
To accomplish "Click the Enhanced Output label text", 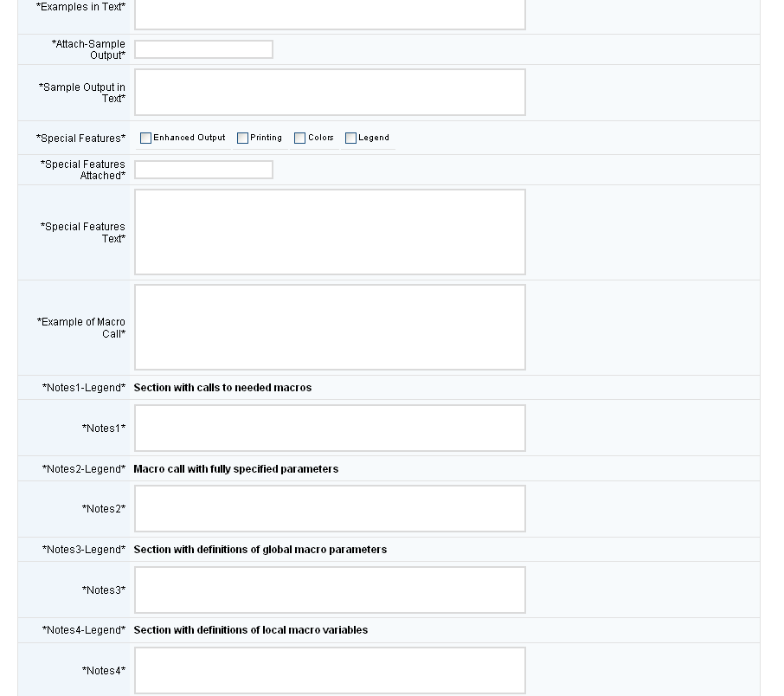I will click(189, 138).
